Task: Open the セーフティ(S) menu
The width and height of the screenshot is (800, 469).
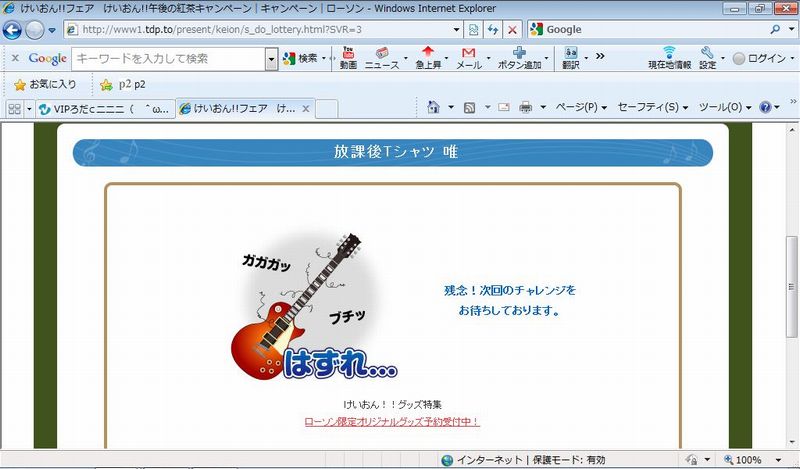Action: pyautogui.click(x=653, y=107)
